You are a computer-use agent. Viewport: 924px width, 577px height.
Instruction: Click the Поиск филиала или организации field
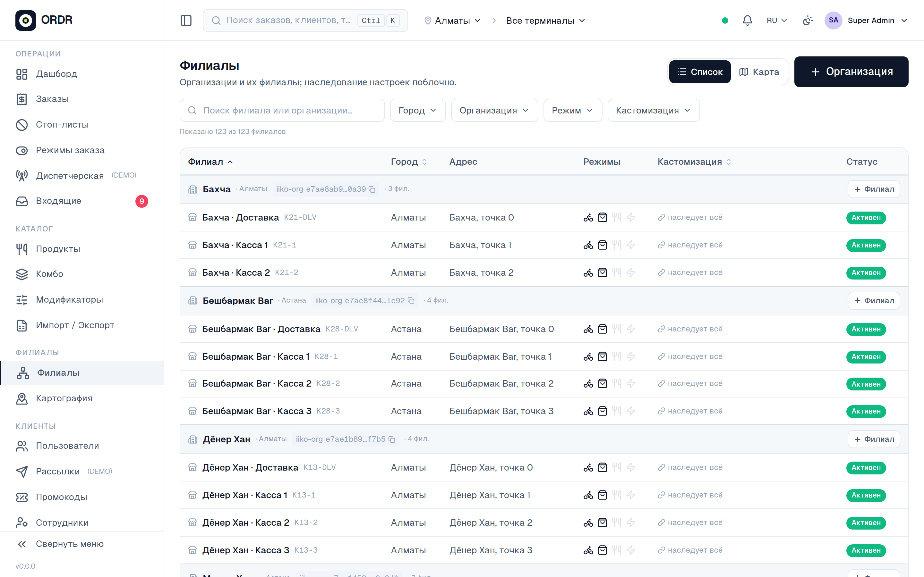click(282, 110)
